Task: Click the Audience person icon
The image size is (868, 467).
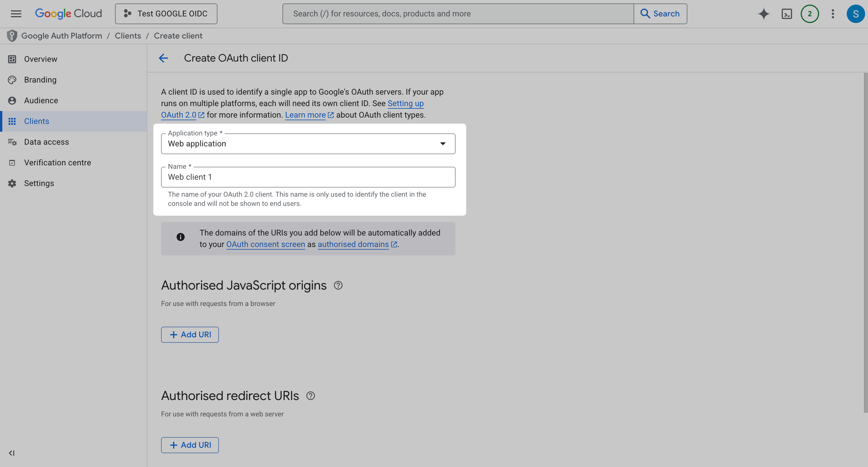Action: (12, 100)
